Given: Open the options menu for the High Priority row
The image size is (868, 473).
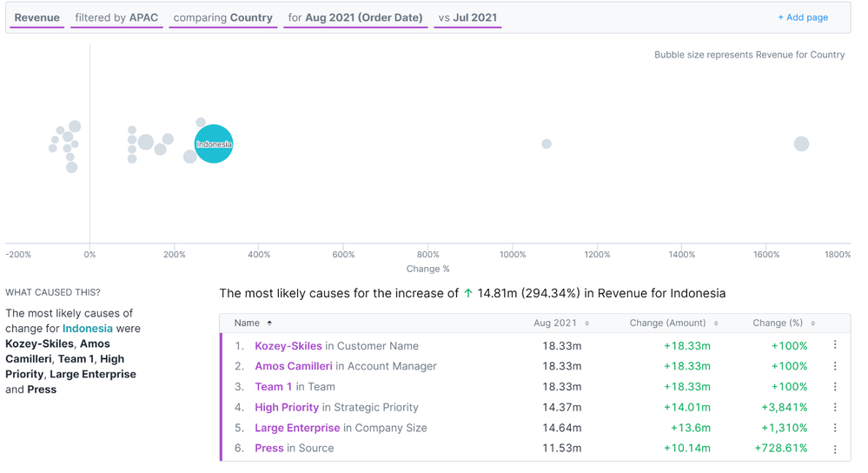Looking at the screenshot, I should coord(835,407).
